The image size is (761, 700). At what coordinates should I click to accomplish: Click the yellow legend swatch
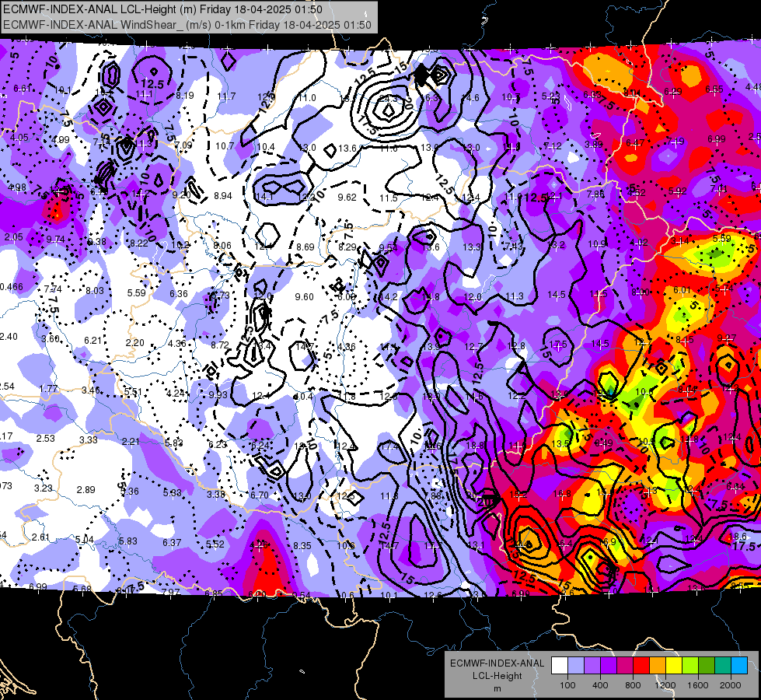674,666
